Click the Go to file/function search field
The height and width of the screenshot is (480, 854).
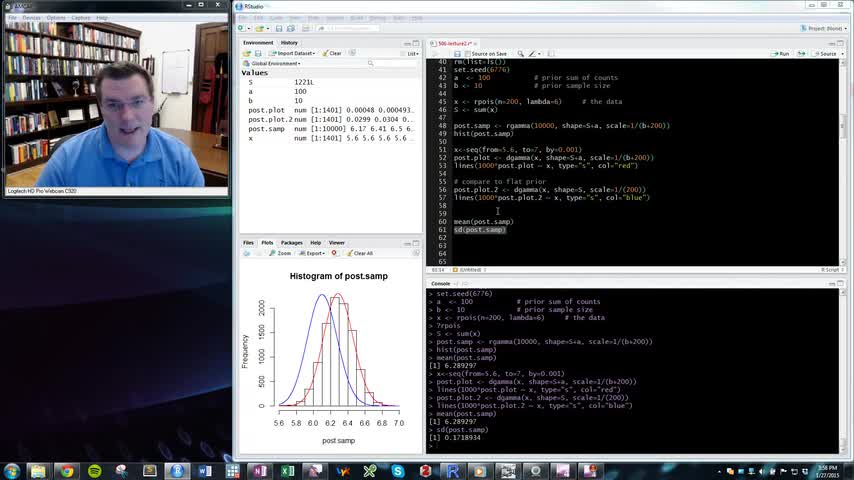tap(349, 28)
